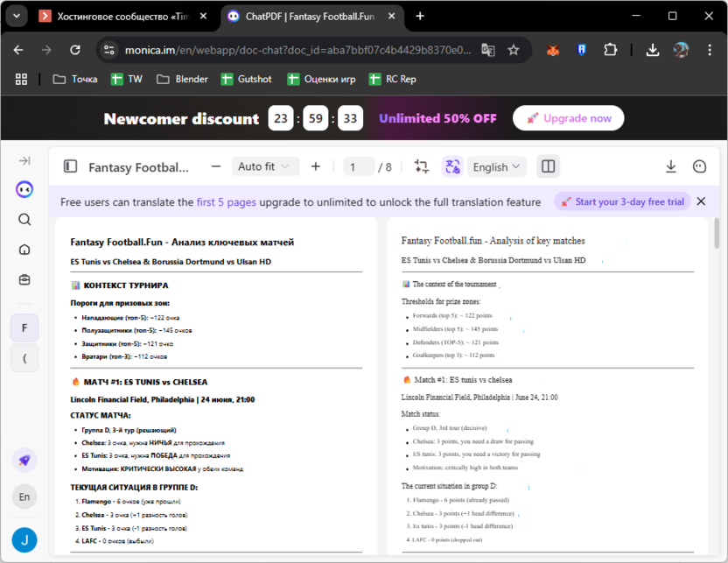Click the page number input field
The height and width of the screenshot is (563, 728).
point(359,166)
